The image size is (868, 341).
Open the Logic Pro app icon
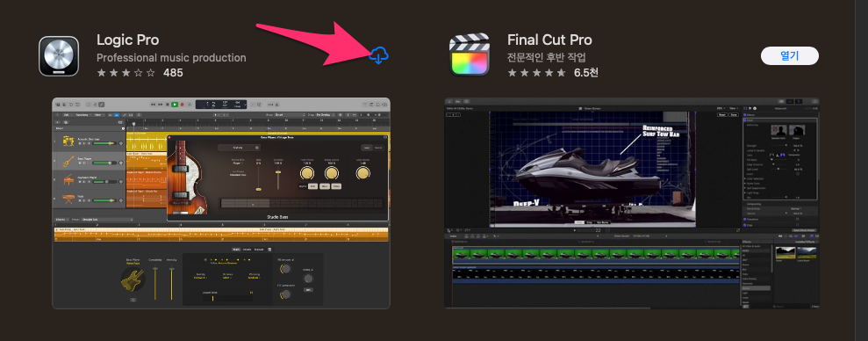(59, 56)
